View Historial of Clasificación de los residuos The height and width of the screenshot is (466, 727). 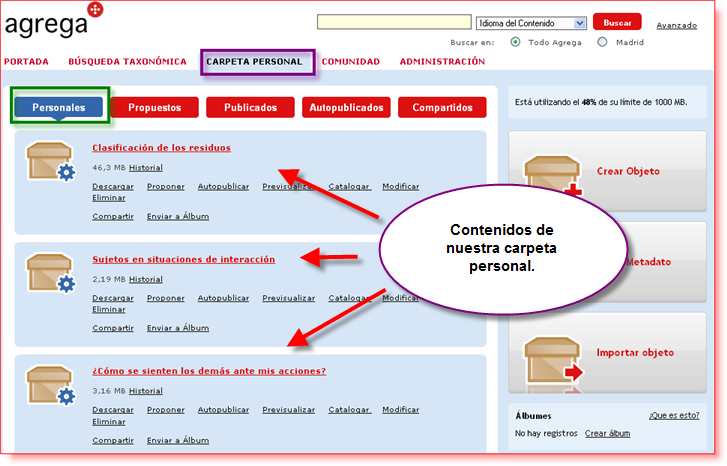pos(146,168)
